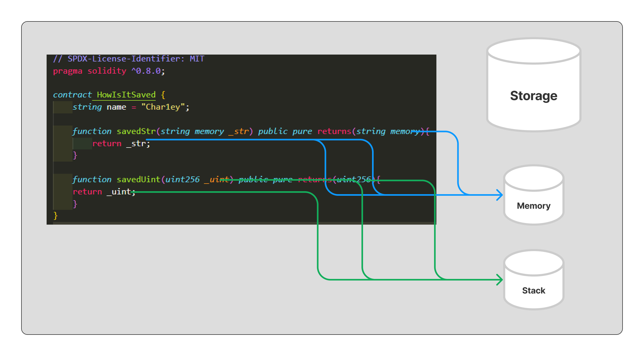This screenshot has height=356, width=644.
Task: Click the closing brace of the contract
Action: [55, 216]
